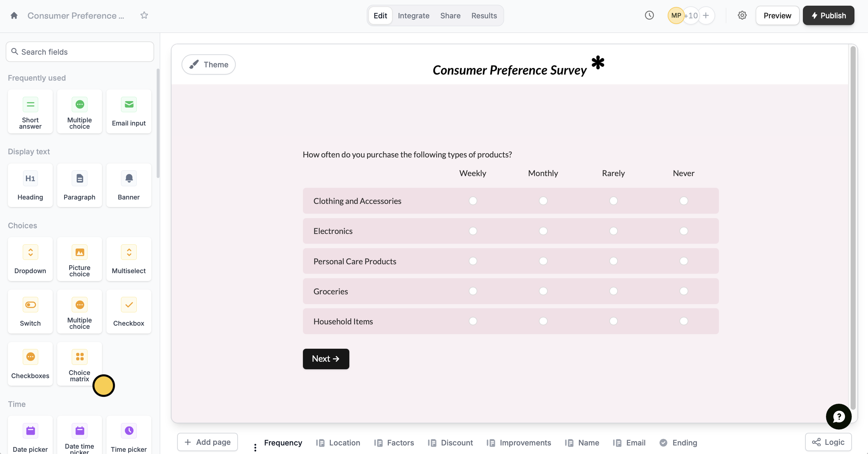This screenshot has width=868, height=454.
Task: Add a Multiselect field
Action: point(129,259)
